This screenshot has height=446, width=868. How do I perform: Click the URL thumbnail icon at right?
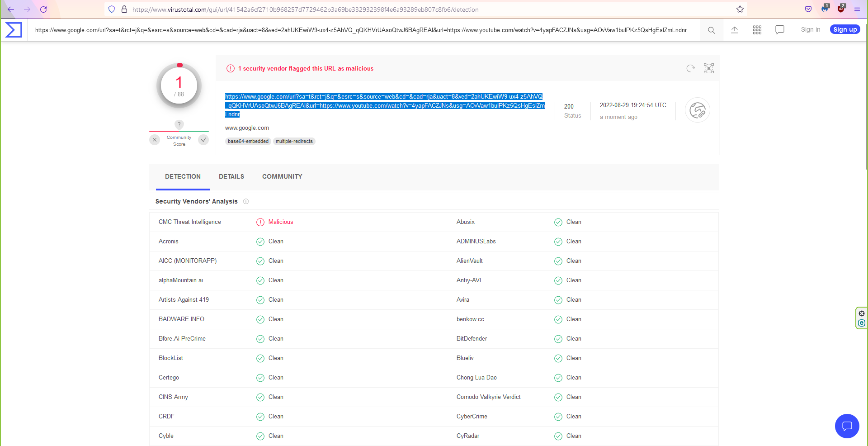tap(698, 110)
